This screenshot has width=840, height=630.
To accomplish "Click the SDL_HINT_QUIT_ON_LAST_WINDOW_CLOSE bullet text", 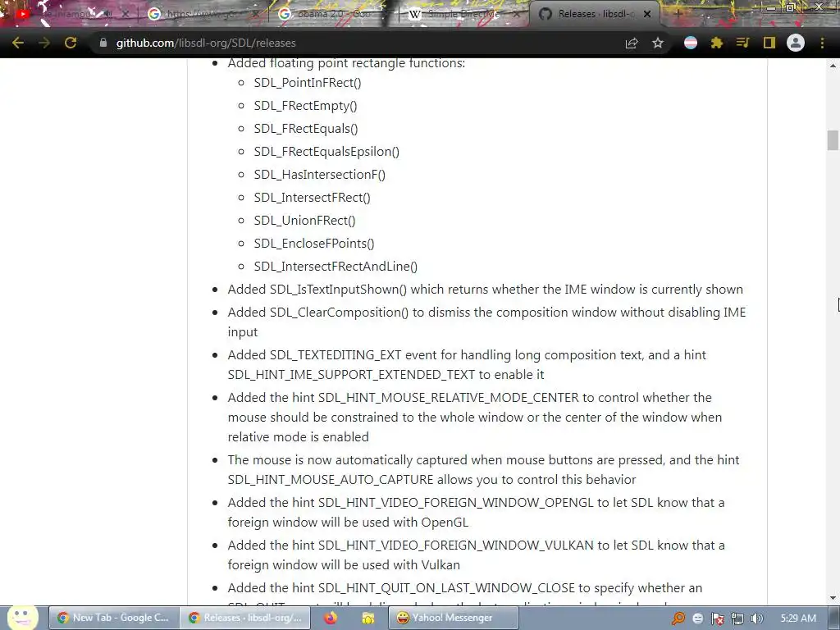I will click(x=465, y=588).
